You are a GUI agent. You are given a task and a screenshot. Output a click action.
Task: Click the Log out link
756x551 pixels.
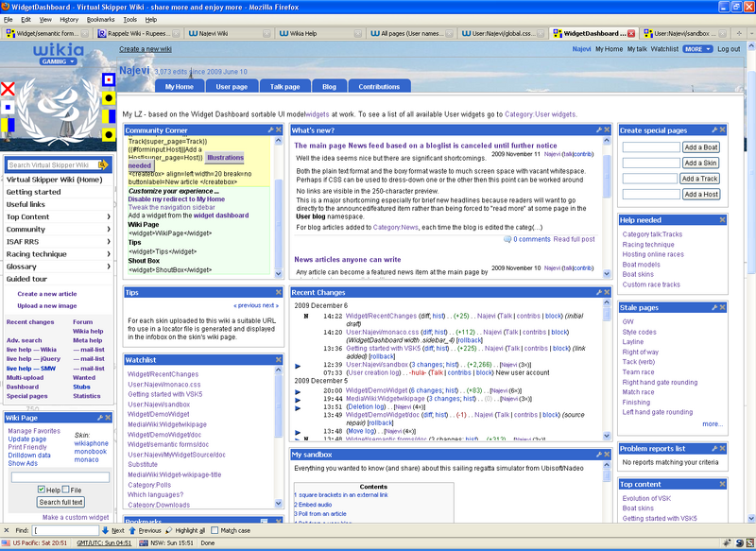coord(729,49)
